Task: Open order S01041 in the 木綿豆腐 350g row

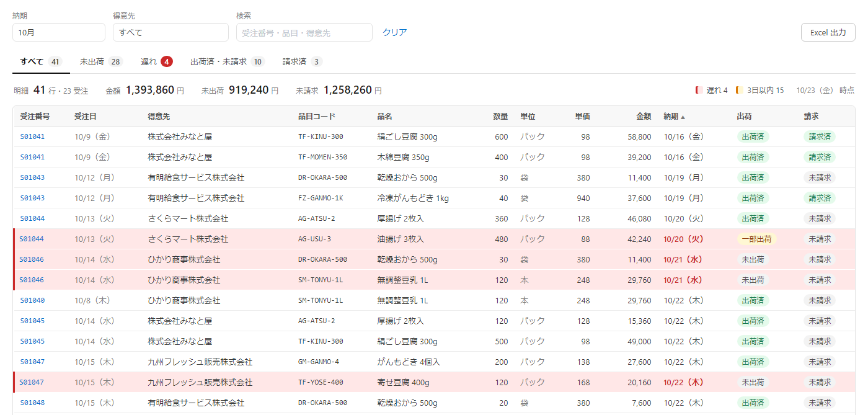Action: point(32,157)
